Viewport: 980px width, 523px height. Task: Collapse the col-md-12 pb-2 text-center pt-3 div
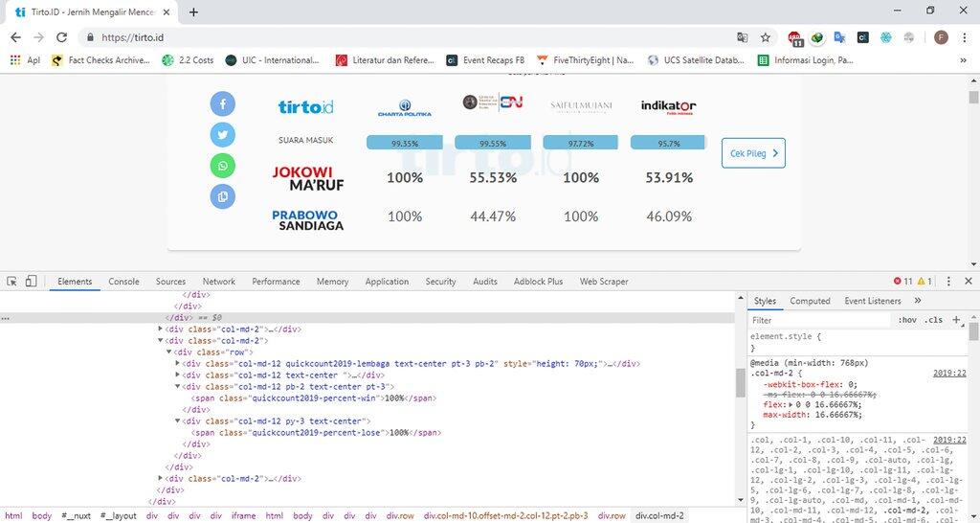point(177,387)
